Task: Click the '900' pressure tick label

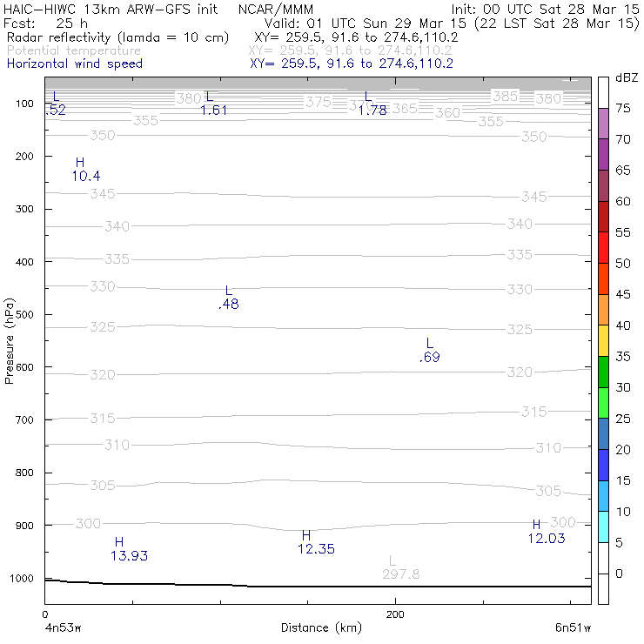Action: click(x=24, y=526)
